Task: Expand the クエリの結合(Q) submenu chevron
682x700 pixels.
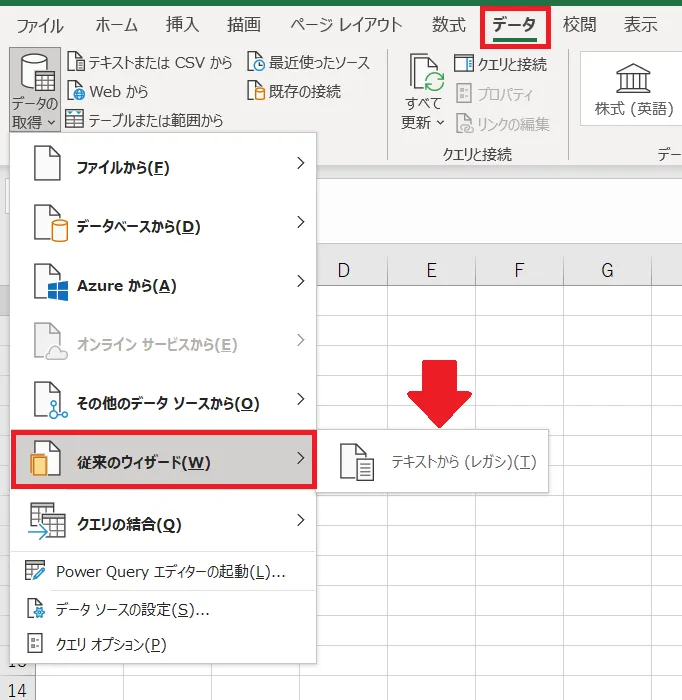Action: [x=301, y=520]
